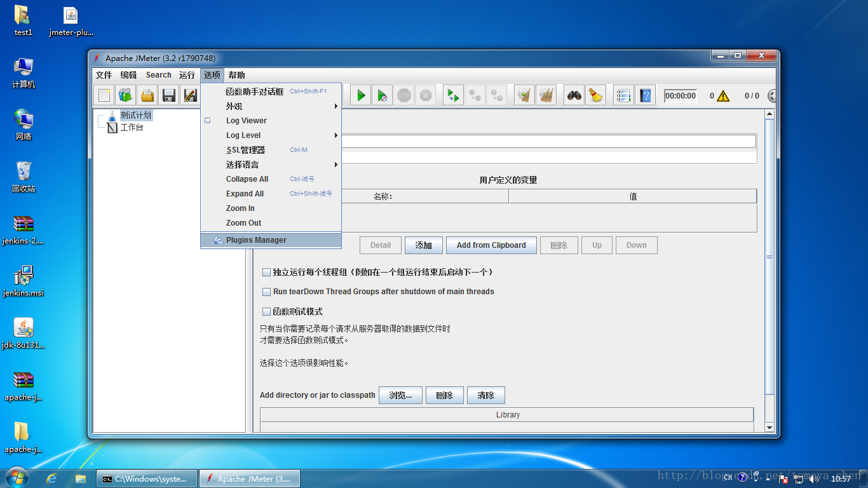Viewport: 868px width, 488px height.
Task: Click the Library column header
Action: 507,415
